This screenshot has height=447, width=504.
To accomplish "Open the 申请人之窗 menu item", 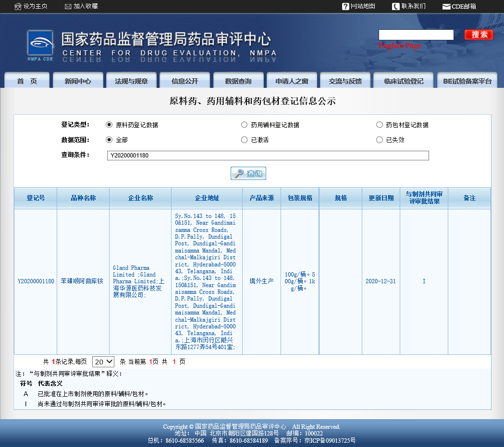I will (292, 81).
